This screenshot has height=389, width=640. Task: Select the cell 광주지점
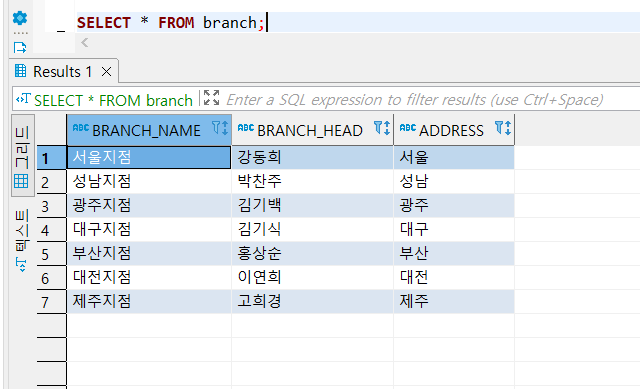tap(149, 206)
